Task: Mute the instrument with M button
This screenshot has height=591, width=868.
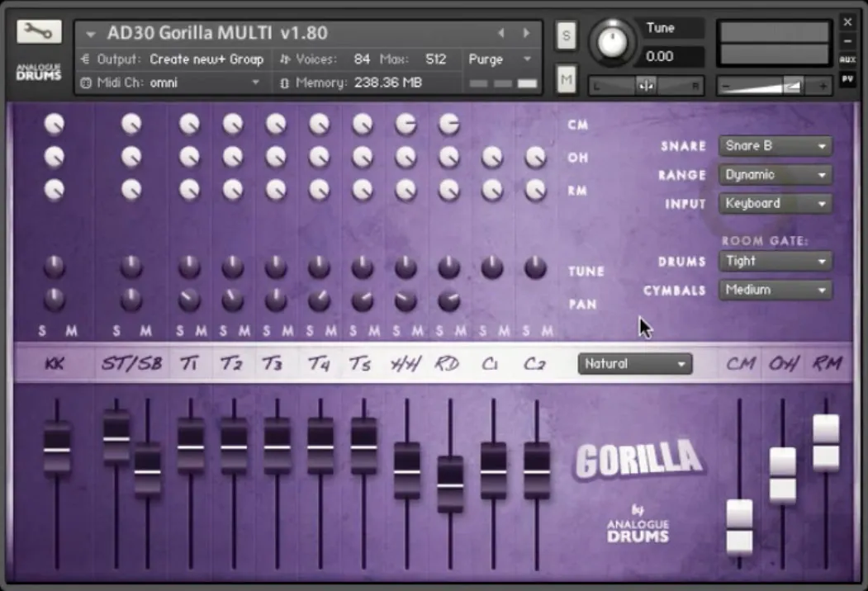Action: (566, 80)
